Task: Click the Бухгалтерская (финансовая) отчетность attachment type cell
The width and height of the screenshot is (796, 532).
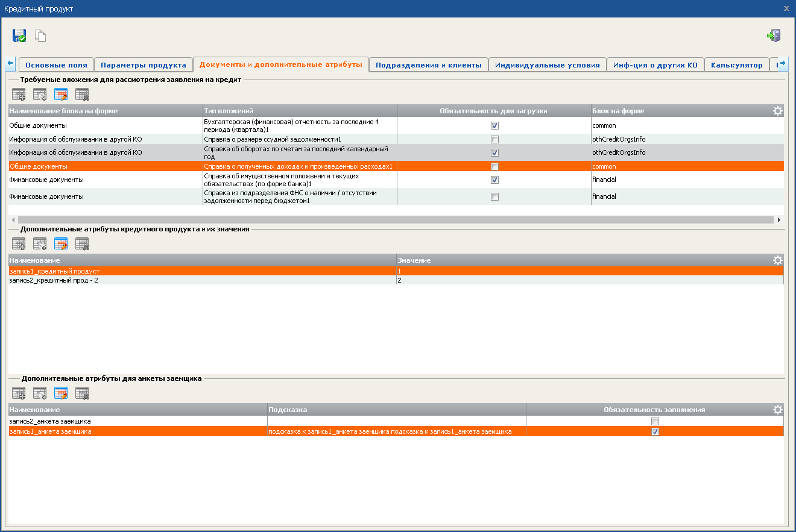Action: [x=300, y=125]
